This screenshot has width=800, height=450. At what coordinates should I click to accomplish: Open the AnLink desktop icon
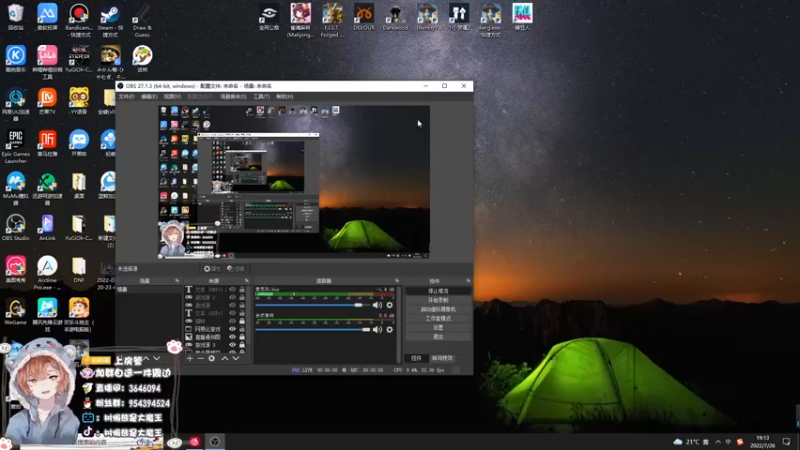(x=47, y=228)
